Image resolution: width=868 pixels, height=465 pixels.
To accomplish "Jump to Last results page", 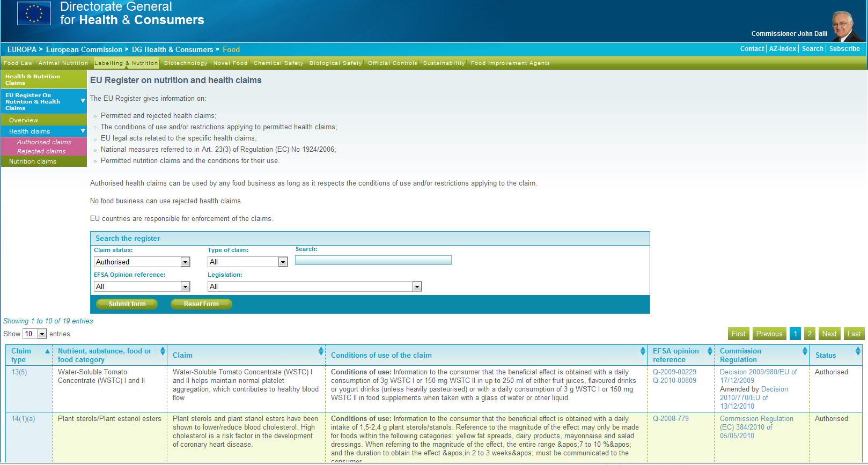I will (854, 334).
